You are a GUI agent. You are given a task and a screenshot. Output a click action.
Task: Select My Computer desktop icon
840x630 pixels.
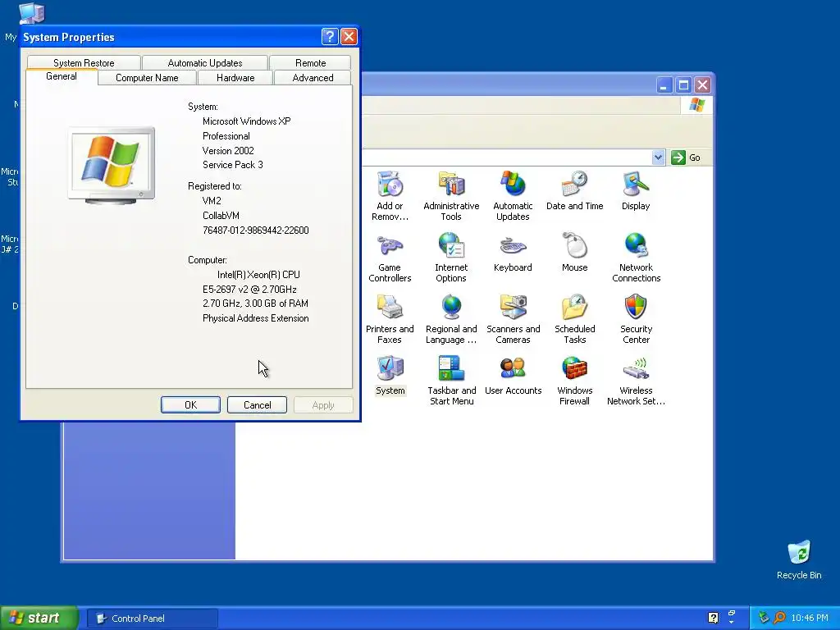[x=31, y=13]
